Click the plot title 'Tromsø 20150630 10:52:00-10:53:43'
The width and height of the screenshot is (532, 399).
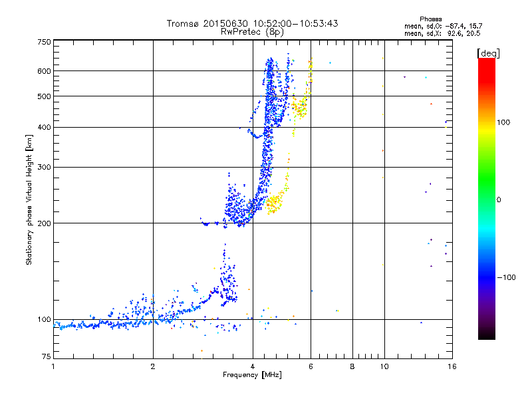(252, 23)
